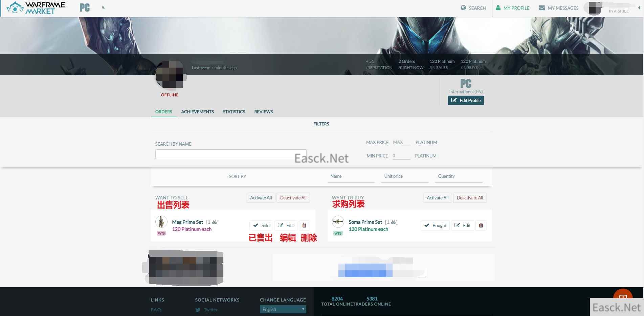Screen dimensions: 644x316
Task: Click the user icon beside My Profile
Action: pos(498,8)
